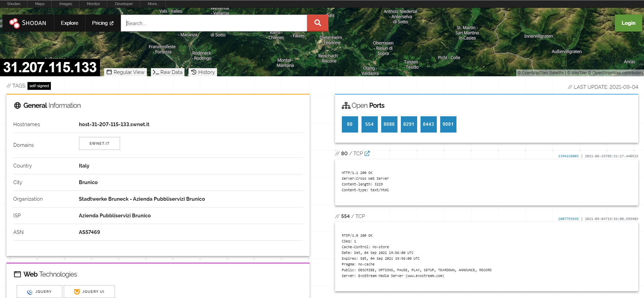Viewport: 644px width, 298px height.
Task: Open the History tab
Action: coord(203,72)
